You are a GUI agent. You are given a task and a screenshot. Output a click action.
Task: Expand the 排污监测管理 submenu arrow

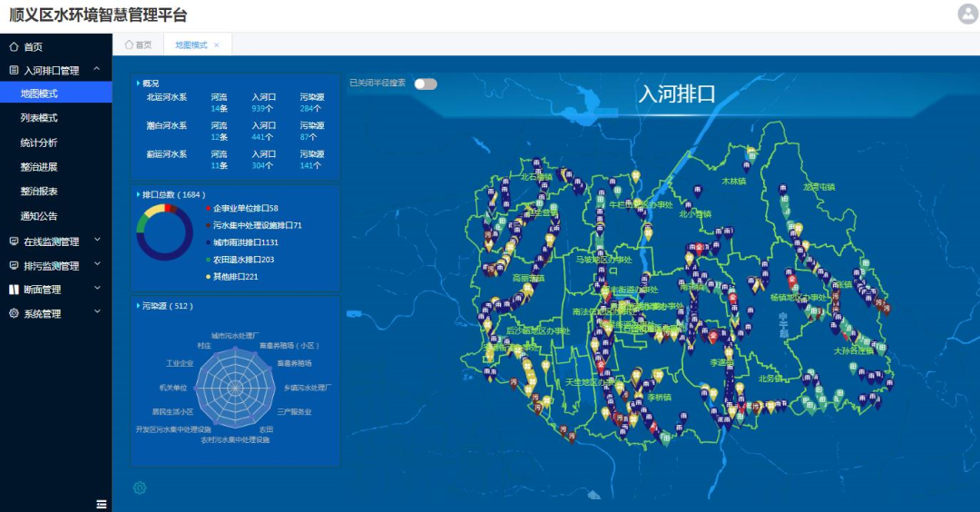tap(97, 265)
